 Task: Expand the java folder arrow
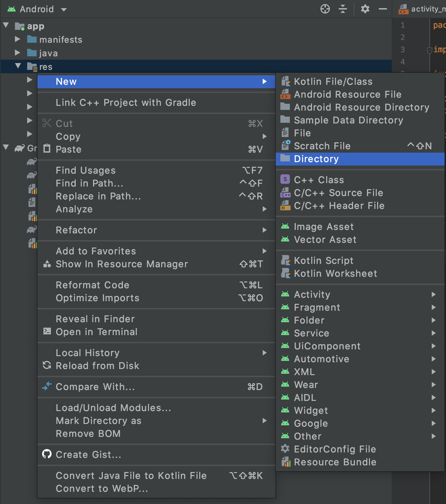pyautogui.click(x=17, y=53)
